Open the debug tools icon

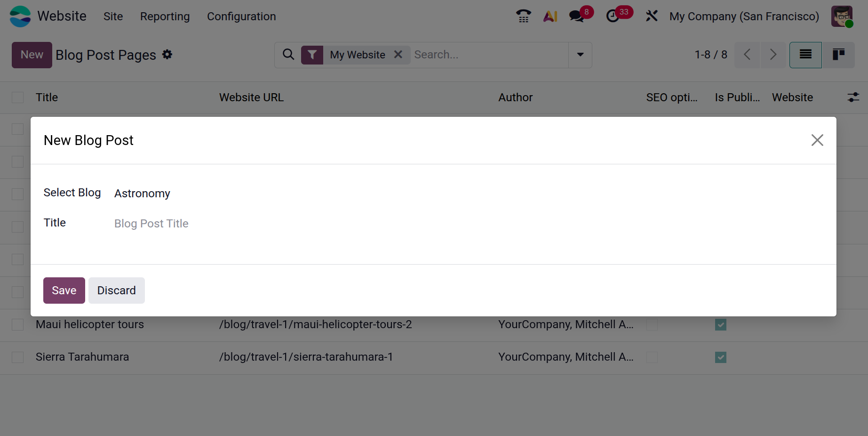652,16
